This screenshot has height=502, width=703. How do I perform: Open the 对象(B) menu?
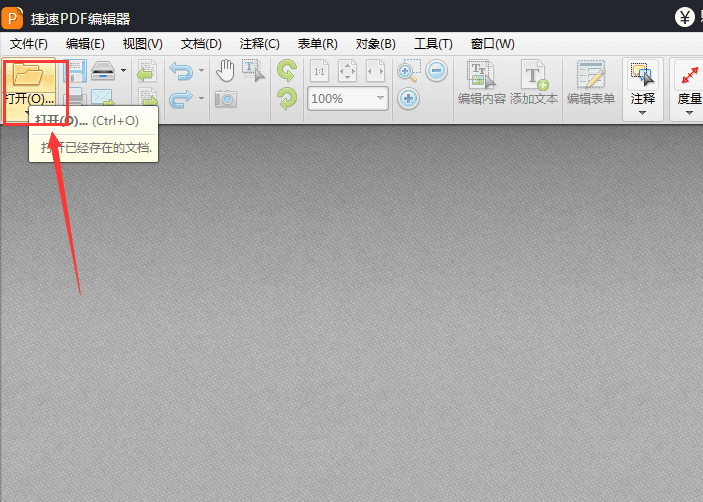point(376,44)
